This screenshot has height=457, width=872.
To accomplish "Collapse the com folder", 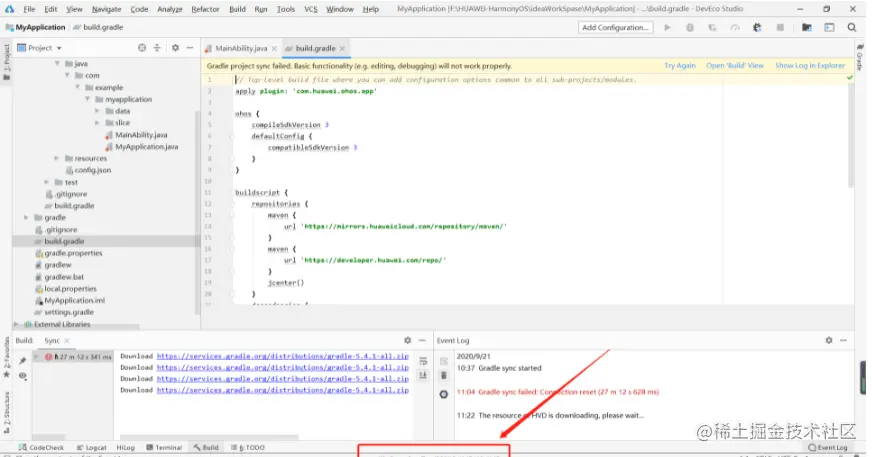I will [67, 75].
